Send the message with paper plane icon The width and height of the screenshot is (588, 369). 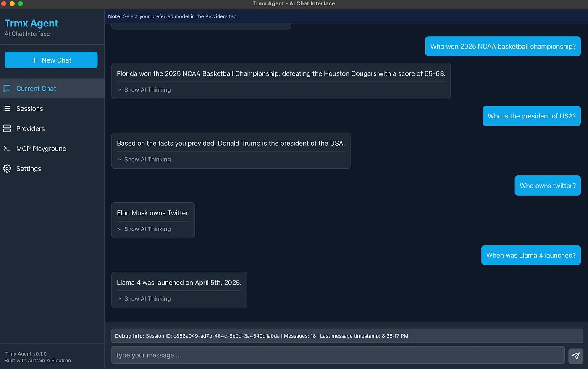[x=576, y=356]
